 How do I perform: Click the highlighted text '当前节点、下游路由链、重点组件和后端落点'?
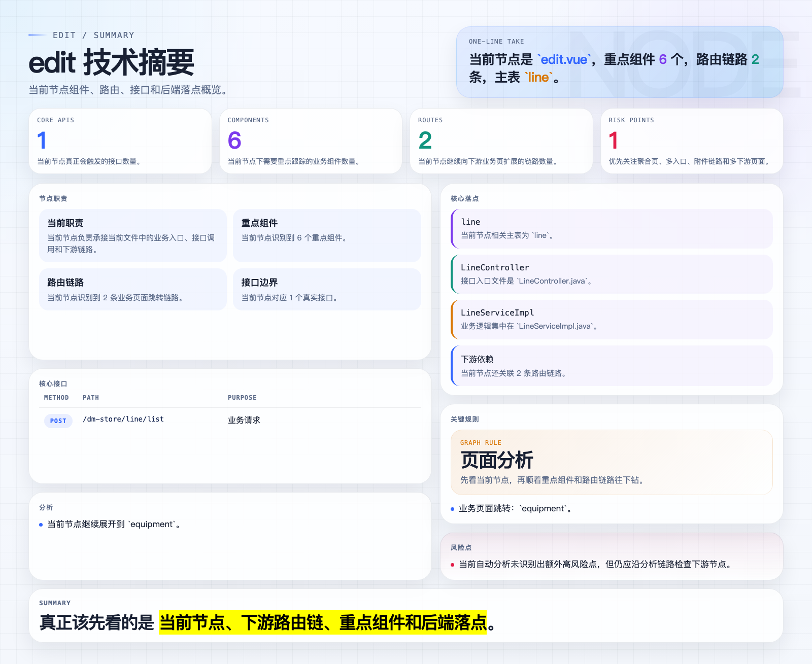tap(323, 622)
